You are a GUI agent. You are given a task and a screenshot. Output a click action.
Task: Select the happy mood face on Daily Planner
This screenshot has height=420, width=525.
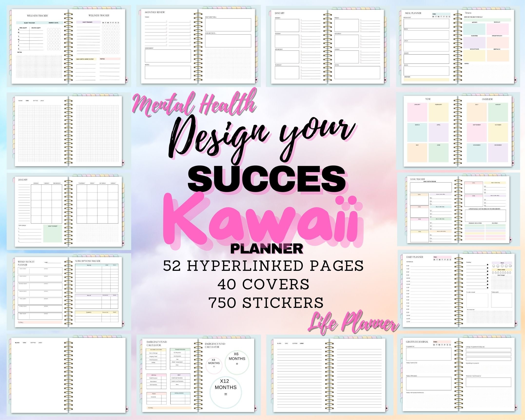(494, 266)
